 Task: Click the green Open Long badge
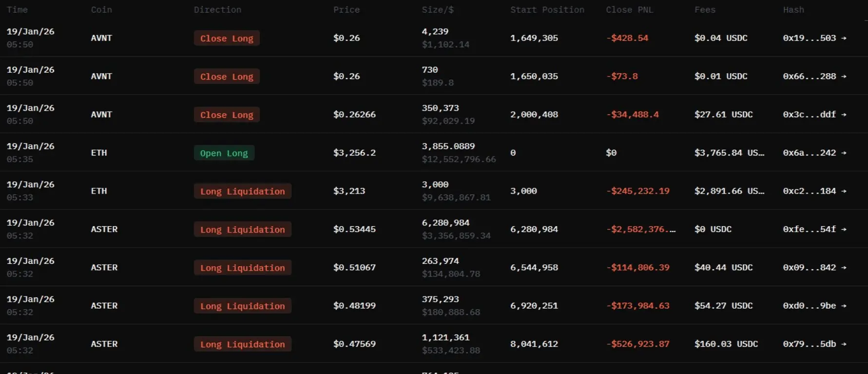pyautogui.click(x=224, y=153)
